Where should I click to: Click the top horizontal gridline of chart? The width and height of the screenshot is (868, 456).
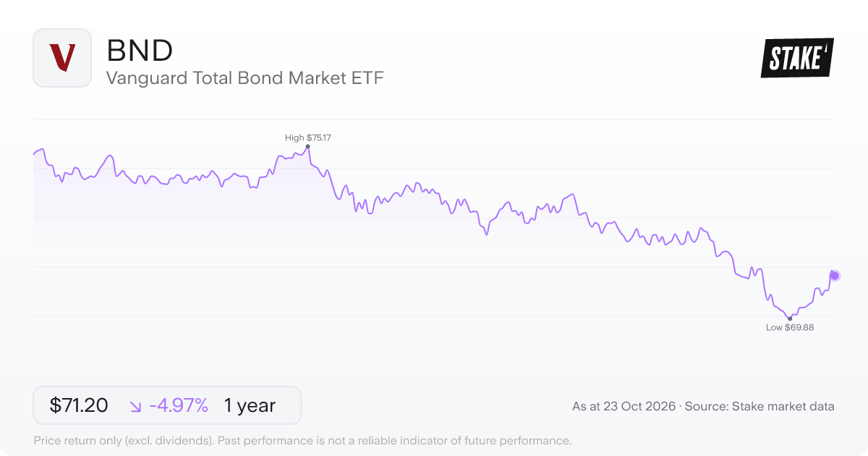[x=434, y=119]
